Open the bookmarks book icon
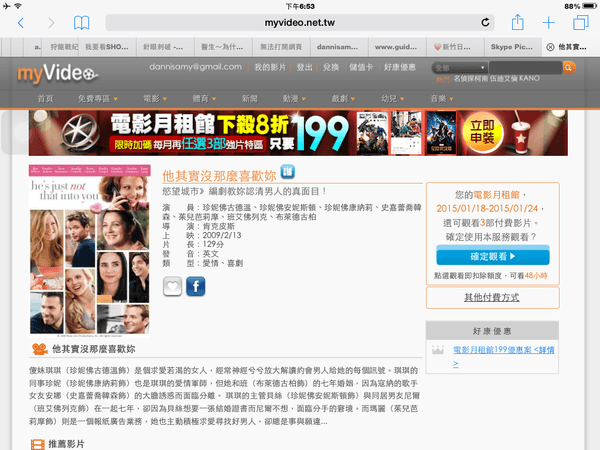Image resolution: width=600 pixels, height=450 pixels. (82, 23)
